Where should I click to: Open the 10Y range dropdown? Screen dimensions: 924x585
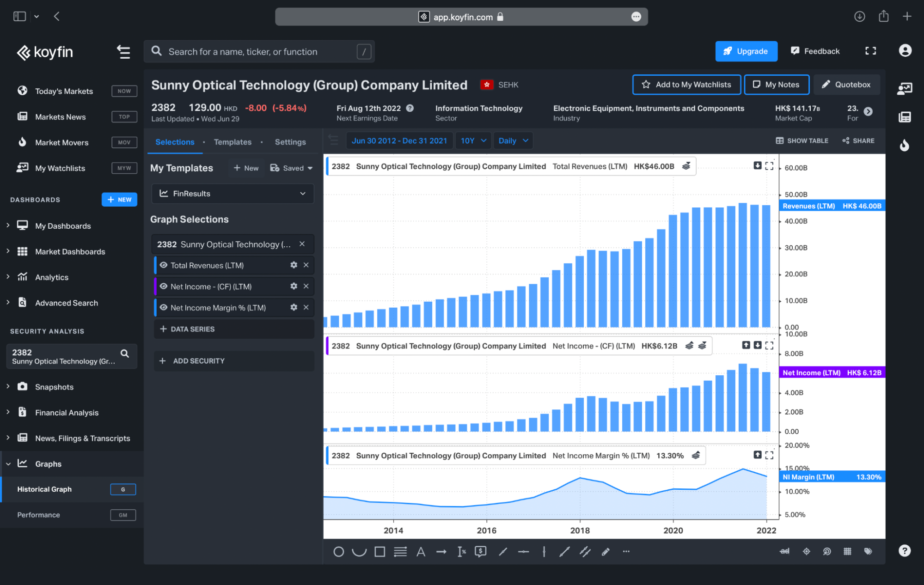pyautogui.click(x=473, y=141)
